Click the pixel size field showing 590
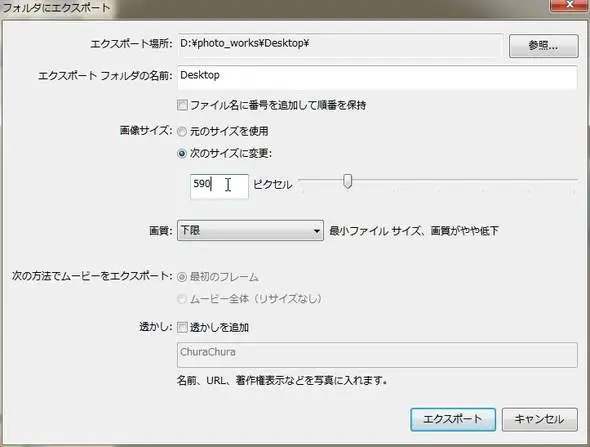 point(219,186)
